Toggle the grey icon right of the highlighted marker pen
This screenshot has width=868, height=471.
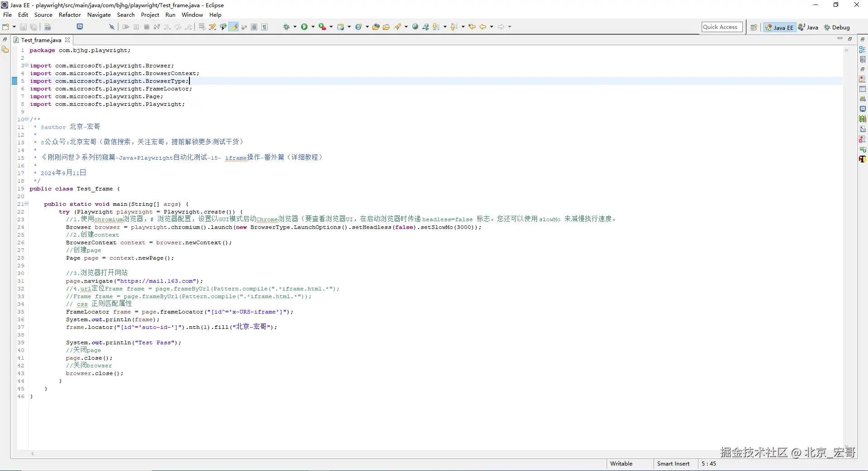click(244, 27)
